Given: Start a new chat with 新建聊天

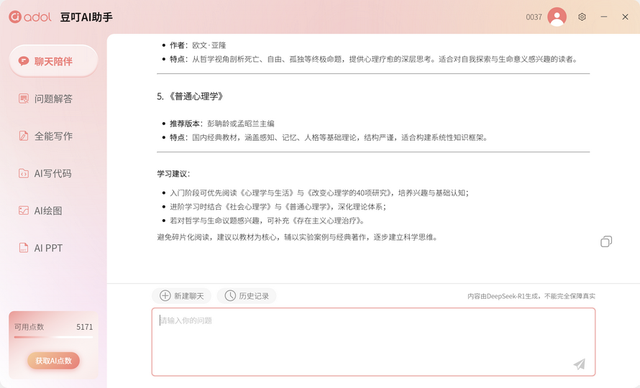Looking at the screenshot, I should coord(182,296).
